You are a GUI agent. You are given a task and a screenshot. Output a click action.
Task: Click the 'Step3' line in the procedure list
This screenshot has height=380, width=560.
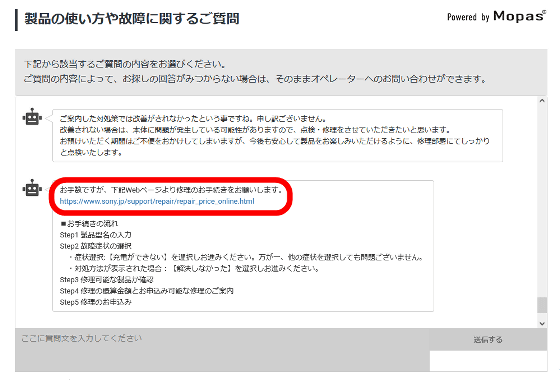106,280
